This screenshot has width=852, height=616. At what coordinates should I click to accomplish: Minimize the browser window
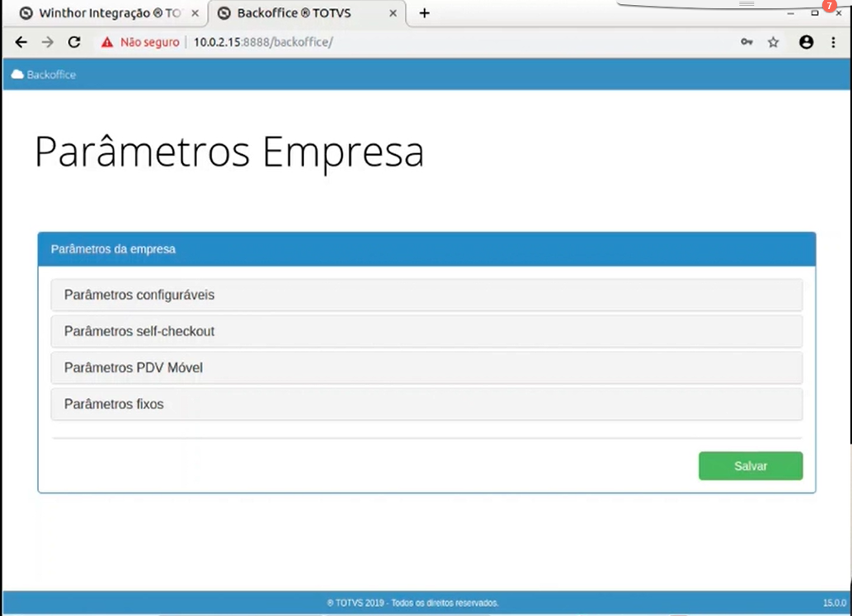791,13
